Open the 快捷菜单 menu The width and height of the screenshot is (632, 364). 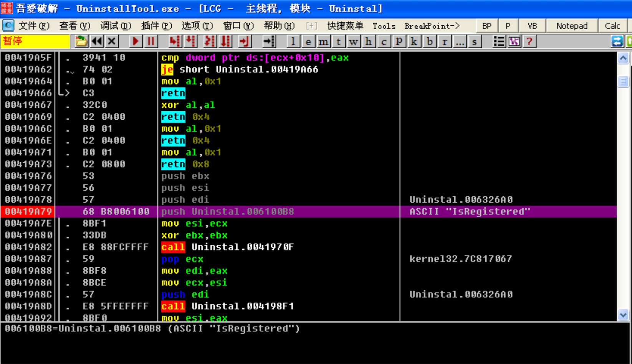pos(345,26)
